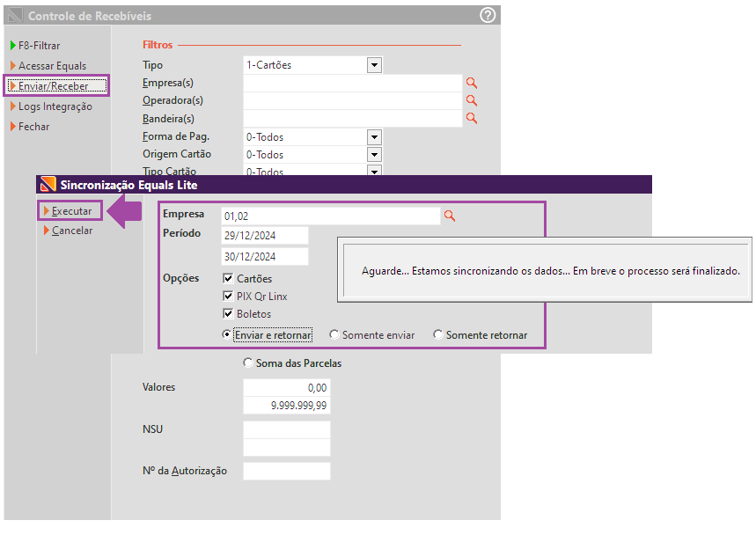Open the Tipo dropdown showing 1-Cartões
This screenshot has width=756, height=535.
374,65
